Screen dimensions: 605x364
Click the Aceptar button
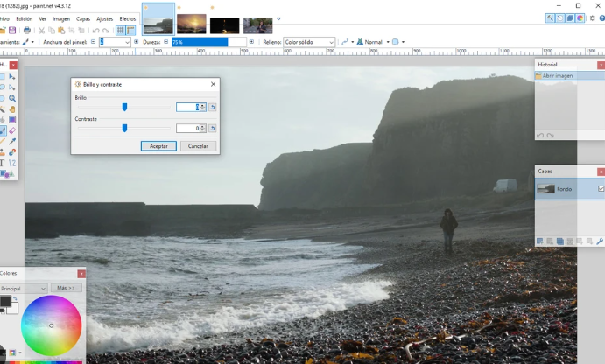(x=158, y=146)
